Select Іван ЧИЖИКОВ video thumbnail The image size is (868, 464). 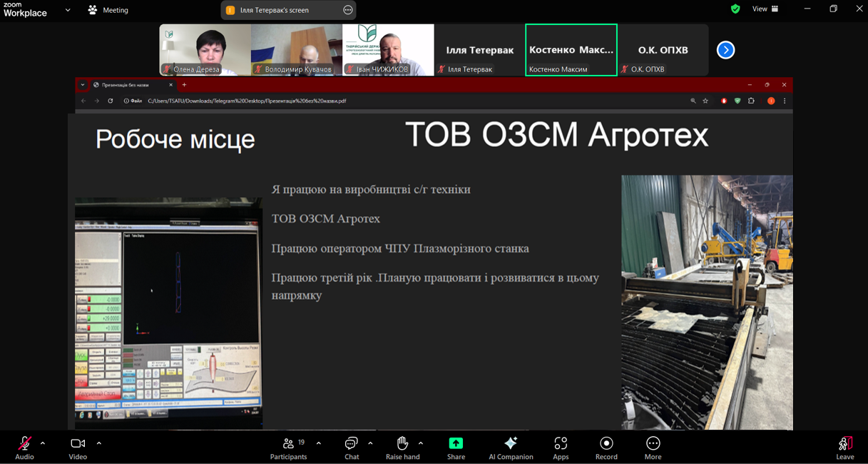click(388, 50)
